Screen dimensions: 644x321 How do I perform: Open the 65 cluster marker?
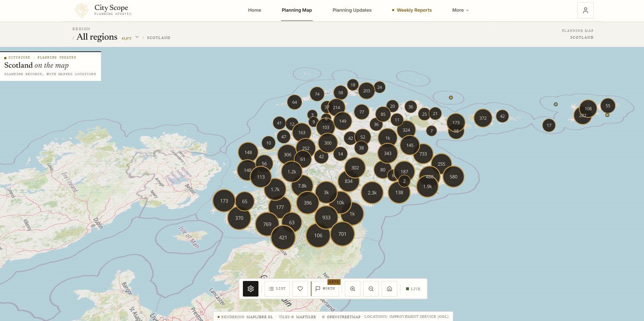pos(245,201)
